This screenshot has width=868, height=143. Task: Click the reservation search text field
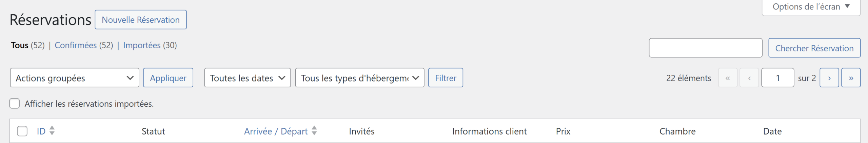(705, 48)
